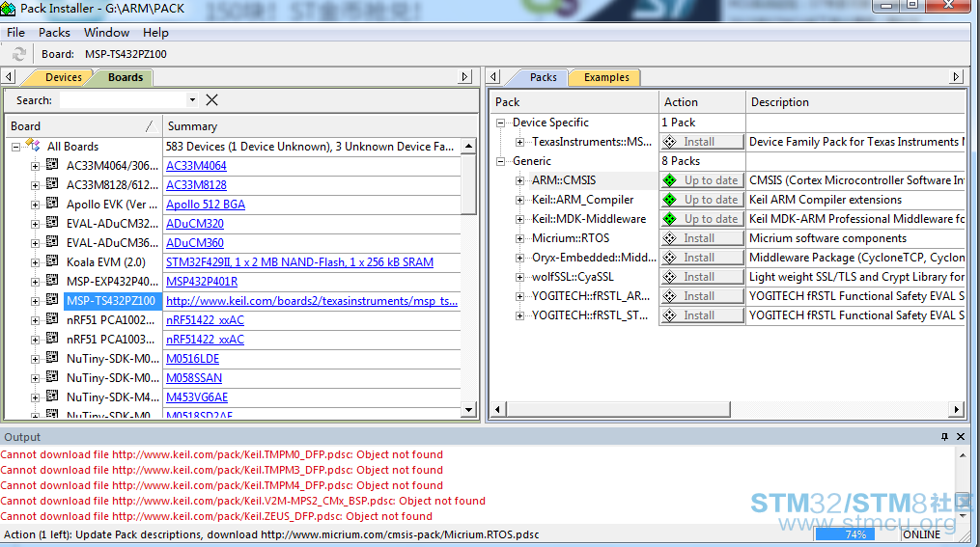980x547 pixels.
Task: Sort by the Board column header
Action: pos(82,126)
